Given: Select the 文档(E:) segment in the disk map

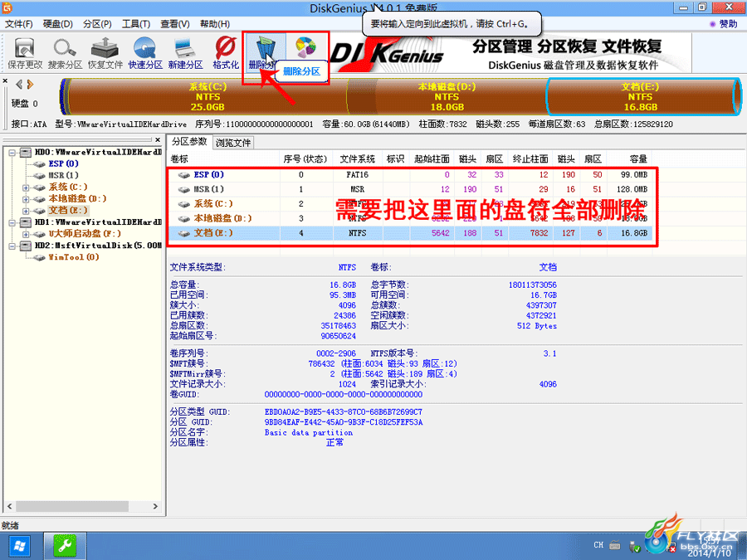Looking at the screenshot, I should pos(640,97).
